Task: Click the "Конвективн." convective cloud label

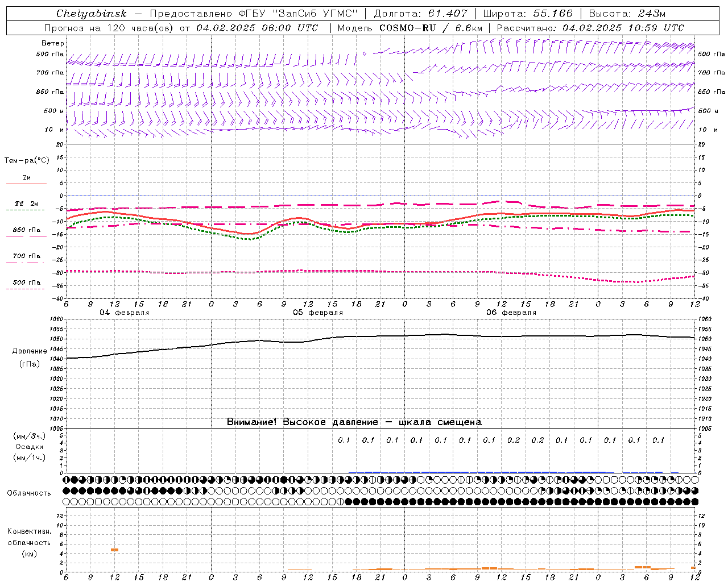Action: point(29,531)
